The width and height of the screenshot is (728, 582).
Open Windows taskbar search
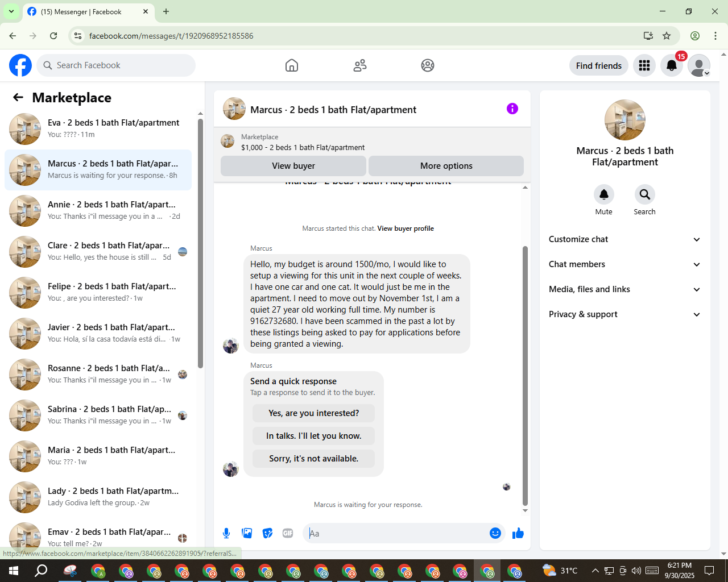(x=41, y=571)
